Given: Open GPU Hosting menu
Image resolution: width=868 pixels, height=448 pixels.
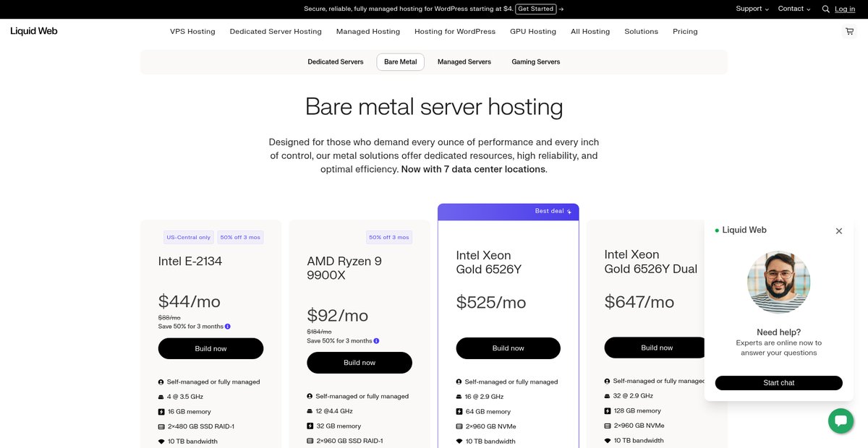Looking at the screenshot, I should click(533, 32).
